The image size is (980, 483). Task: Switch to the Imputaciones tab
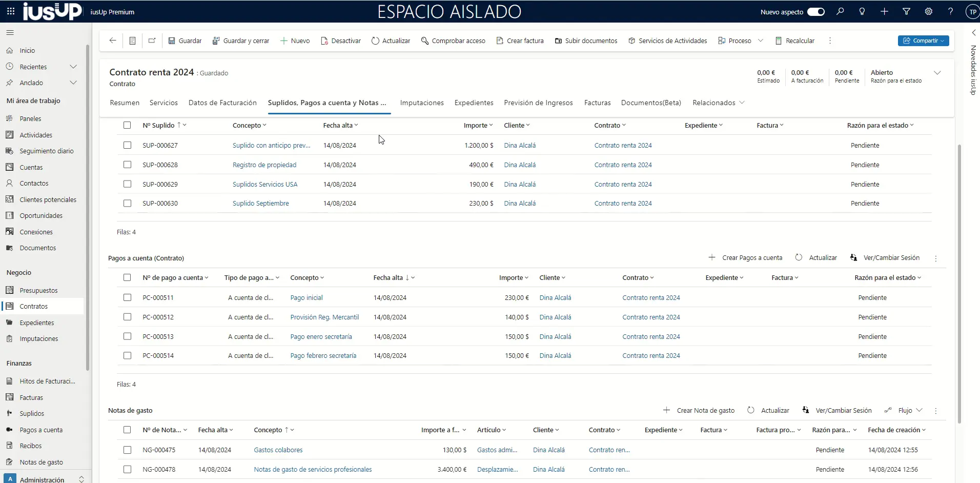422,103
